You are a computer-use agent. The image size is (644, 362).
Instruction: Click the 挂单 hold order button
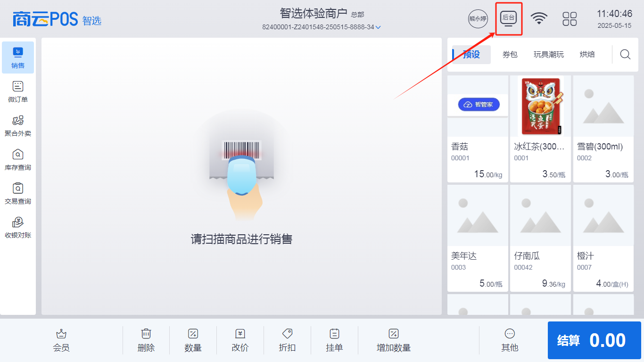pos(334,340)
